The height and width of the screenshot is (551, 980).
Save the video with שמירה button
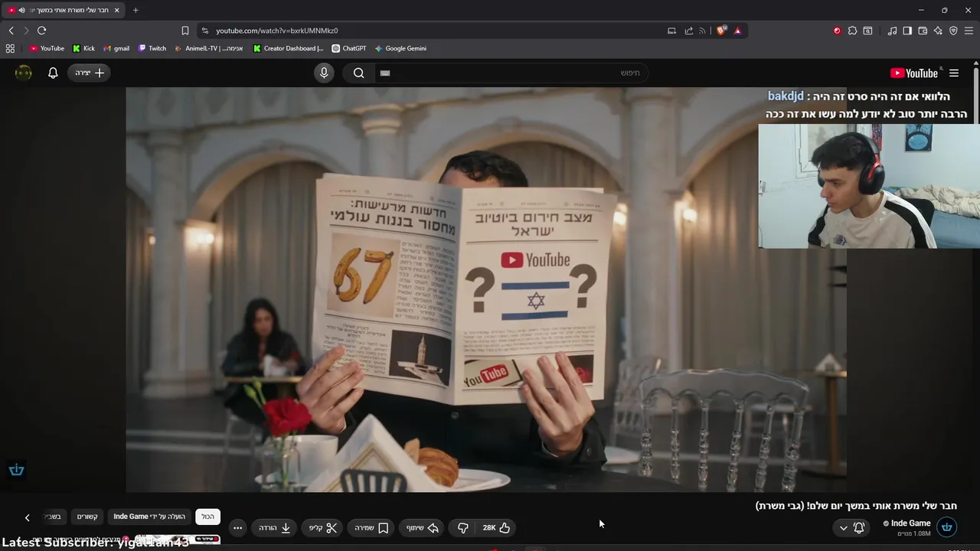coord(371,527)
